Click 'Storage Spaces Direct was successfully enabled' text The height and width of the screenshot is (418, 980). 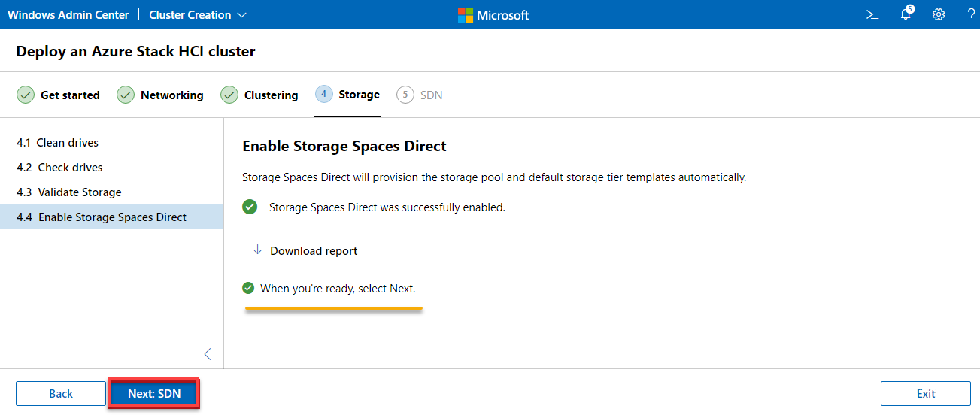click(387, 207)
